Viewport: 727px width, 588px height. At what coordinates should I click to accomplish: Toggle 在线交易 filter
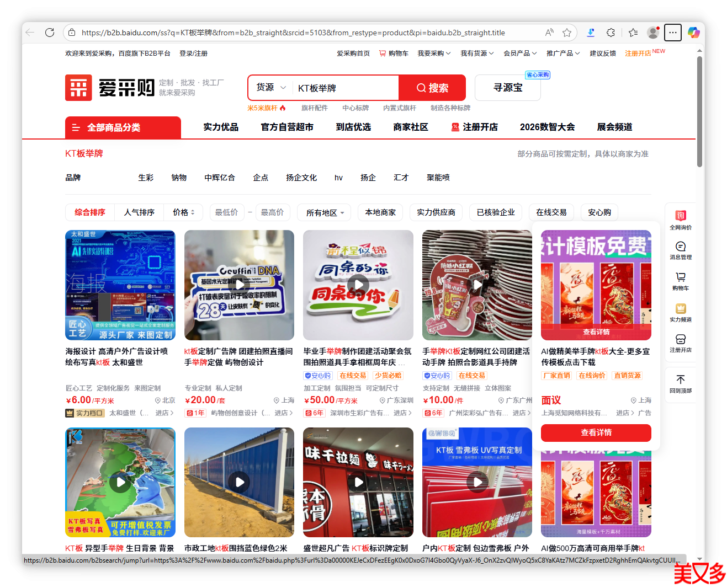[x=551, y=212]
